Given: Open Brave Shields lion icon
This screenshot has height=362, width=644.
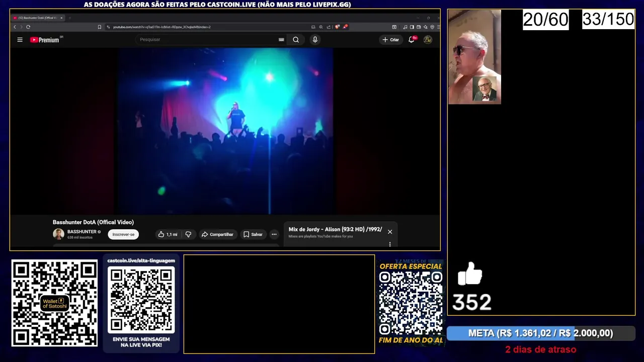Looking at the screenshot, I should pyautogui.click(x=338, y=27).
